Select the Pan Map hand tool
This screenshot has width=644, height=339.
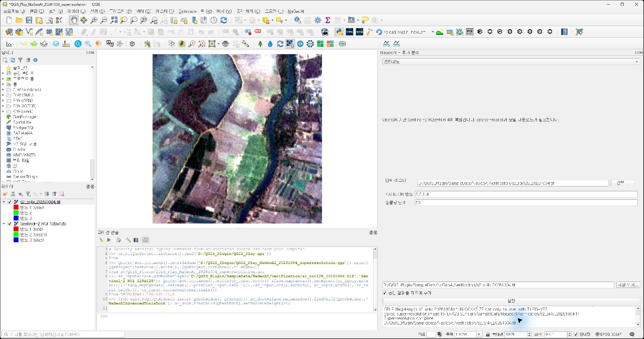tap(74, 20)
